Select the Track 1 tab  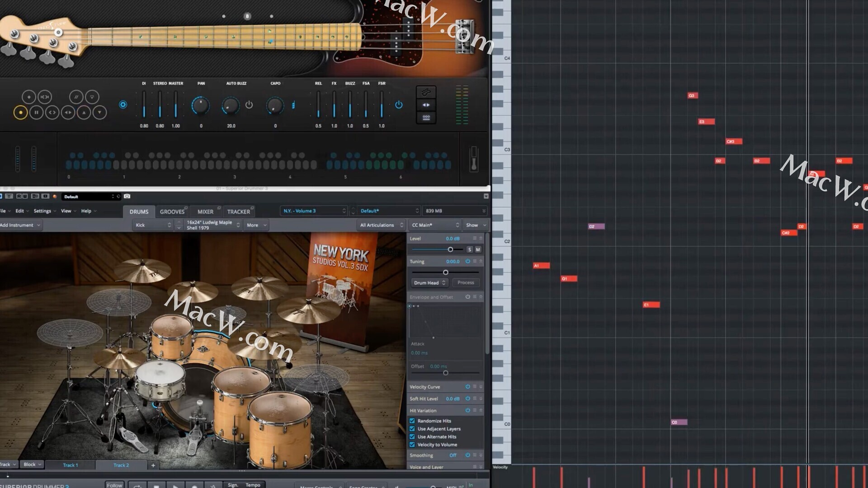pos(71,465)
